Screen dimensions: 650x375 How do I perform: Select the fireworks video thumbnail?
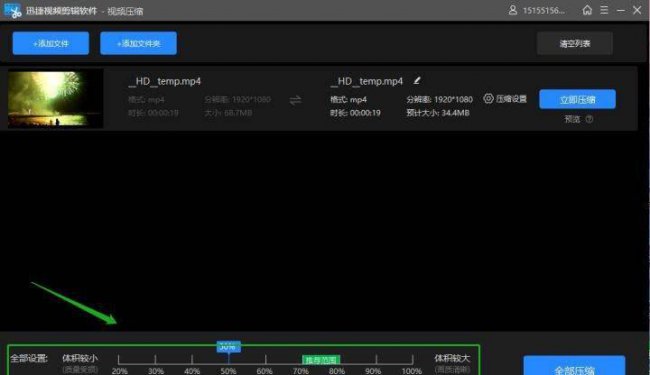56,99
